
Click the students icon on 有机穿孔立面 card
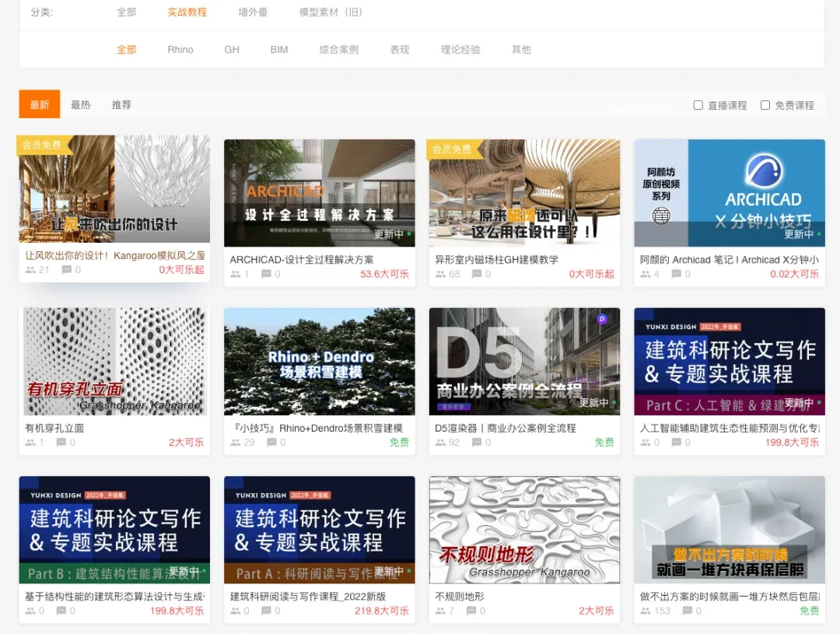30,442
